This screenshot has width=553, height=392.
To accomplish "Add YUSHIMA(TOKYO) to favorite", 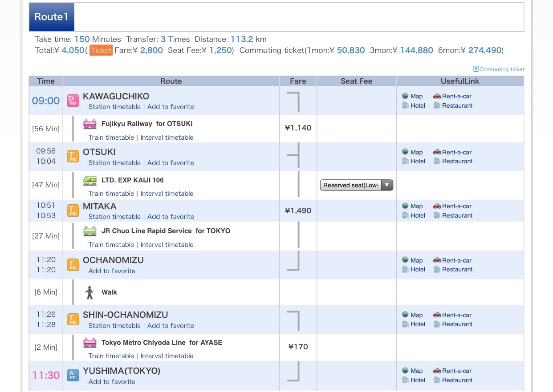I will 112,382.
